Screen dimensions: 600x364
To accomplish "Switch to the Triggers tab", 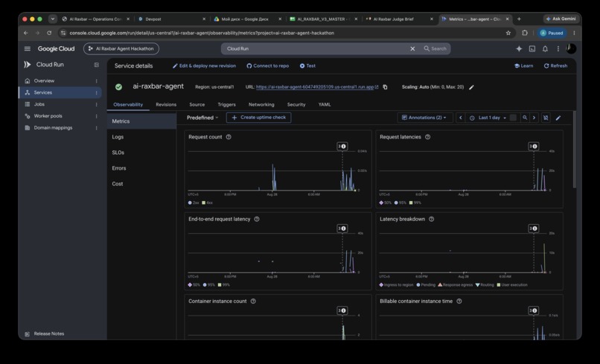I will (226, 104).
